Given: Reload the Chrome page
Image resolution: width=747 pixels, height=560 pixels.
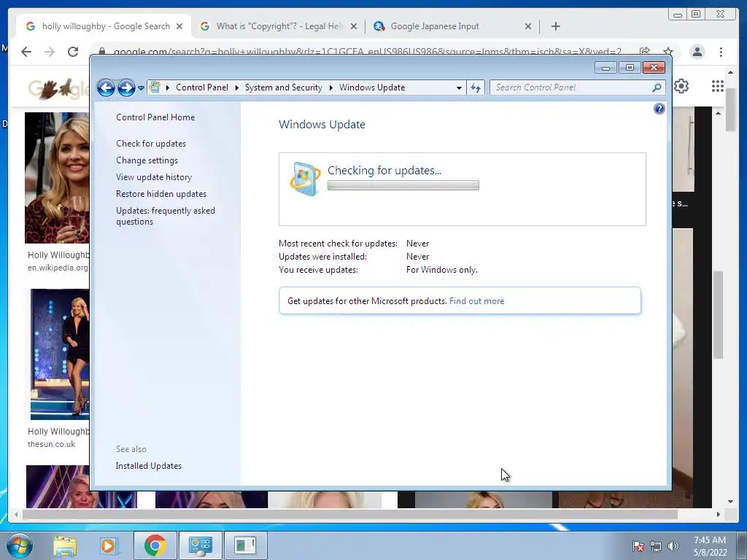Looking at the screenshot, I should [x=72, y=52].
